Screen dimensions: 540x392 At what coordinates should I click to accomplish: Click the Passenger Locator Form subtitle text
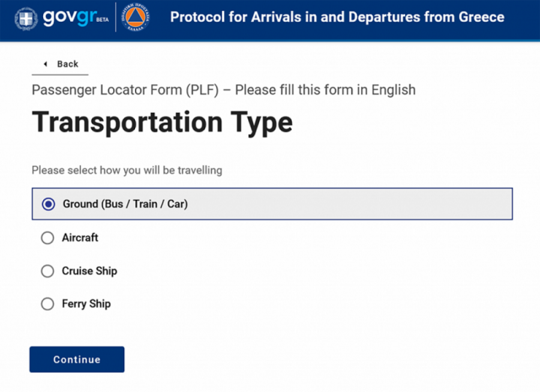[x=223, y=90]
